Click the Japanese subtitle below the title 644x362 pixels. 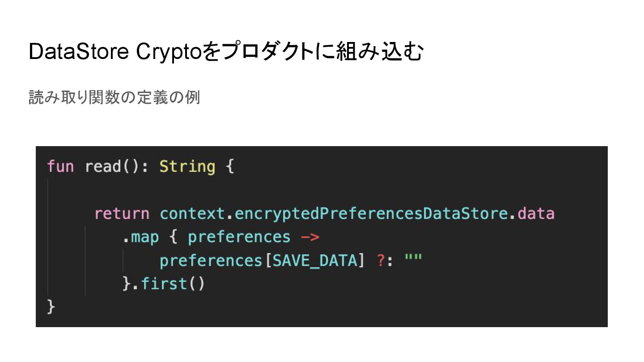click(x=114, y=97)
